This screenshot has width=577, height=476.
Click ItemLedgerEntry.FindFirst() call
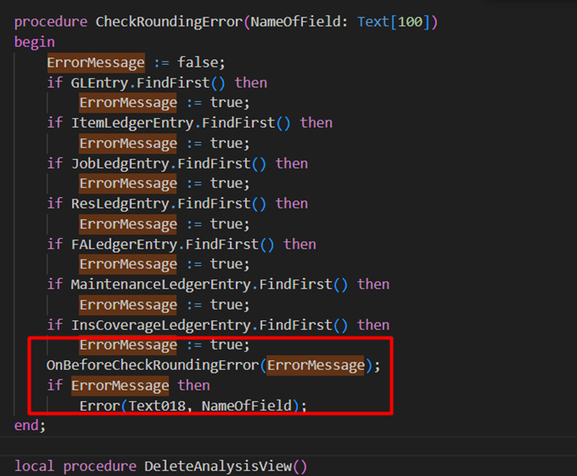[x=181, y=123]
